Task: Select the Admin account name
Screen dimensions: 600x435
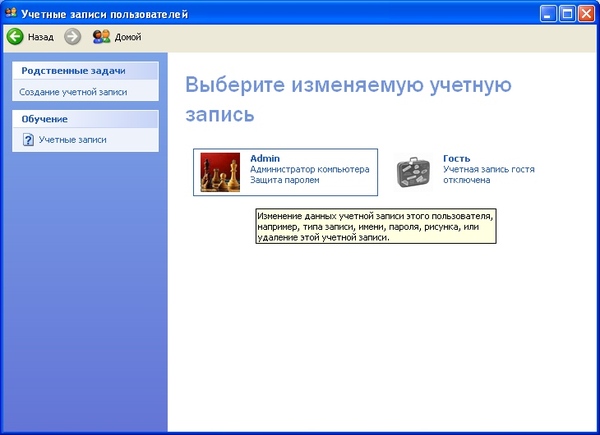Action: tap(265, 158)
